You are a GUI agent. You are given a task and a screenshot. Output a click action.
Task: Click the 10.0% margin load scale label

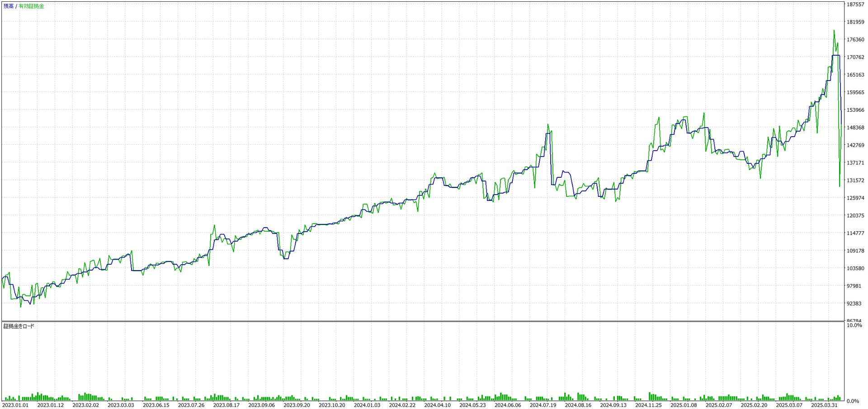click(854, 325)
